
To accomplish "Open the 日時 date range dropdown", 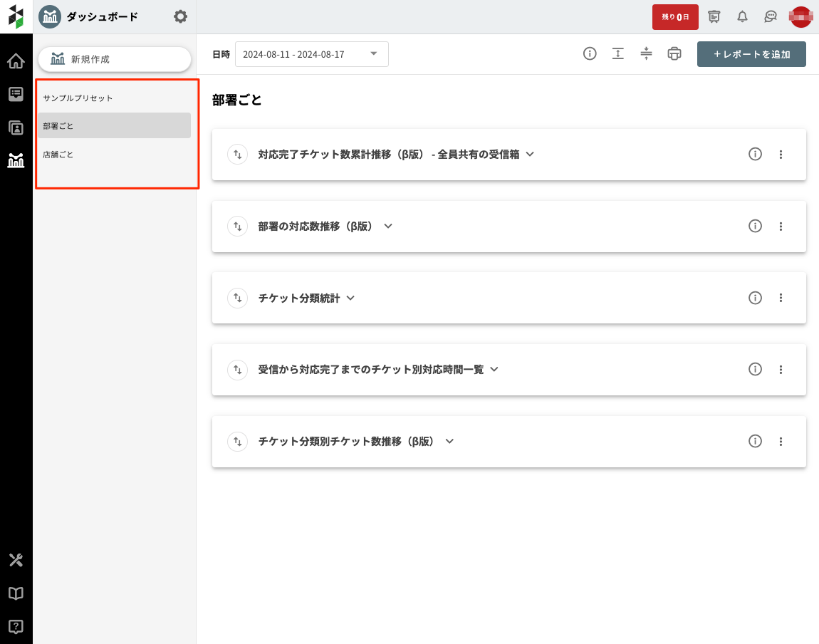I will tap(311, 54).
